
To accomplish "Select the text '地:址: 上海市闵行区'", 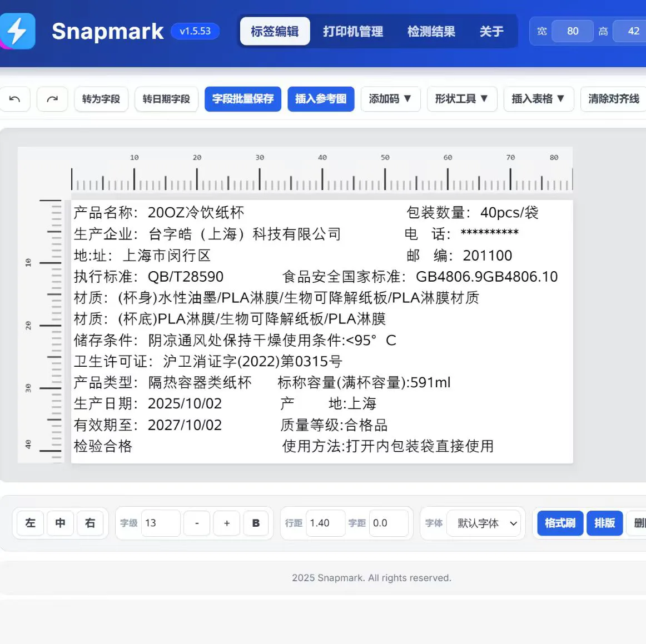I will (142, 255).
